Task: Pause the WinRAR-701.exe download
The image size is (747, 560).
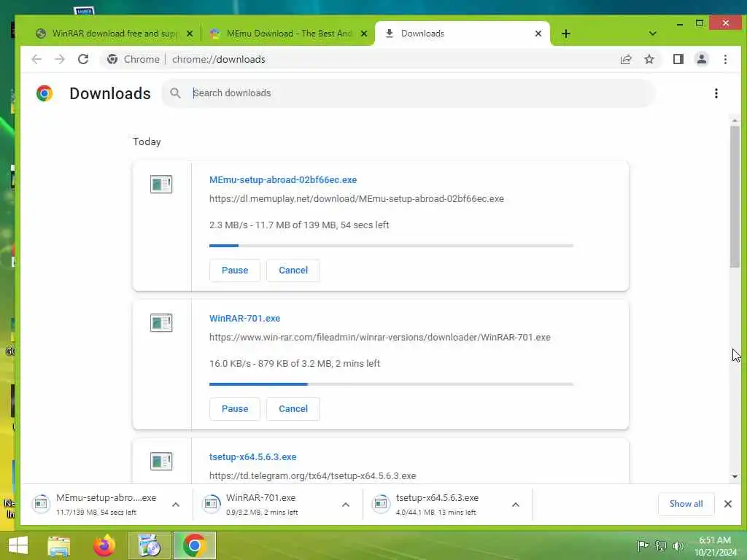Action: [235, 409]
